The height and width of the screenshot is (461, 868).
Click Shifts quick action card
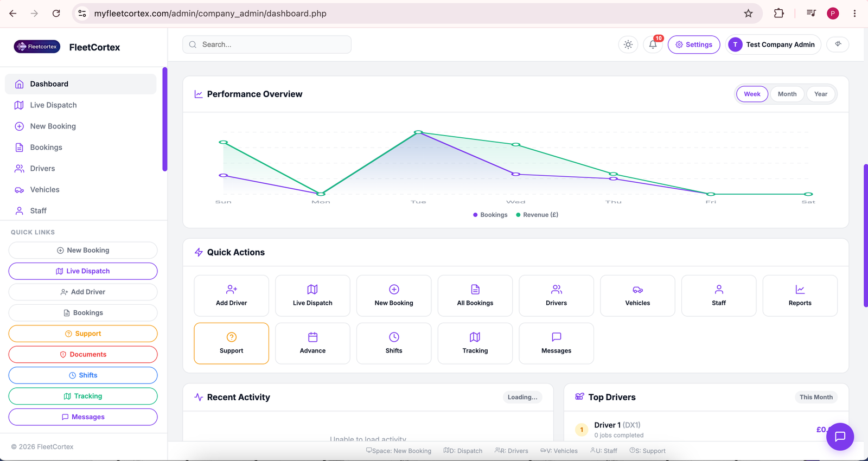point(394,343)
